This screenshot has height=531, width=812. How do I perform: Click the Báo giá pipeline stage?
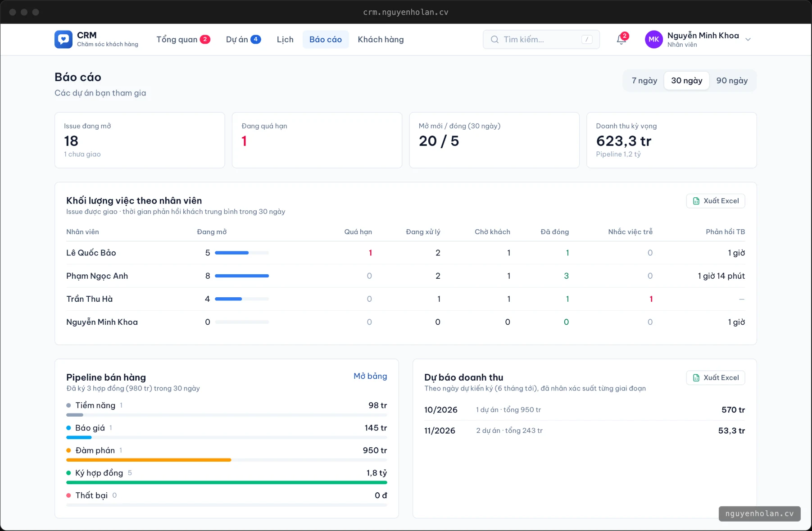click(x=227, y=431)
